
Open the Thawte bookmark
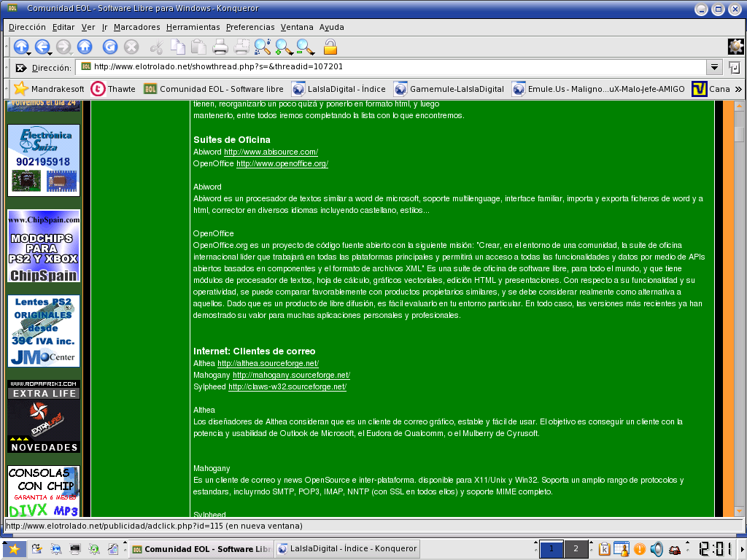[x=113, y=89]
